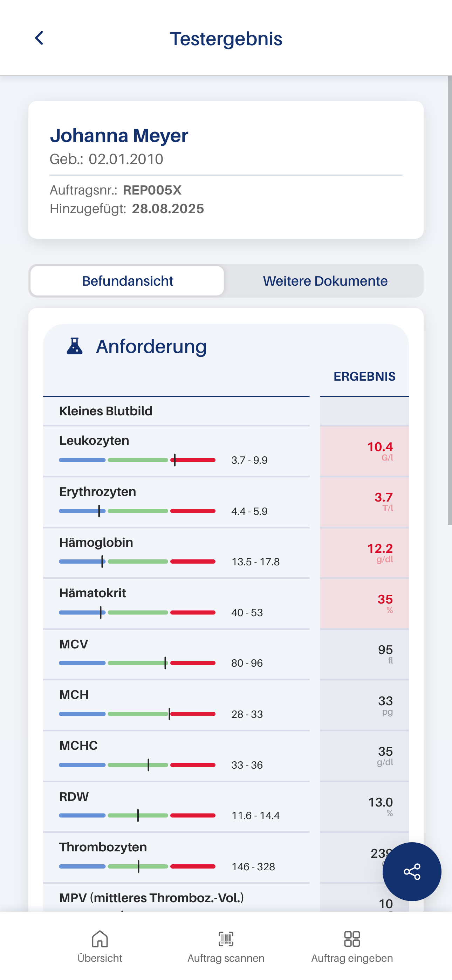452x980 pixels.
Task: Tap the Auftrag eingeben grid icon
Action: coord(352,939)
